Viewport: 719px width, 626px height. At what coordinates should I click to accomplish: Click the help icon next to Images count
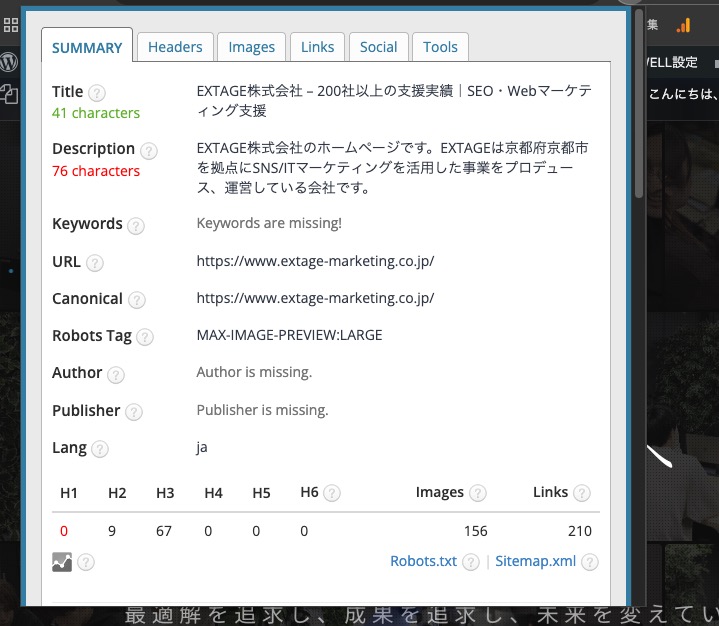pos(478,493)
